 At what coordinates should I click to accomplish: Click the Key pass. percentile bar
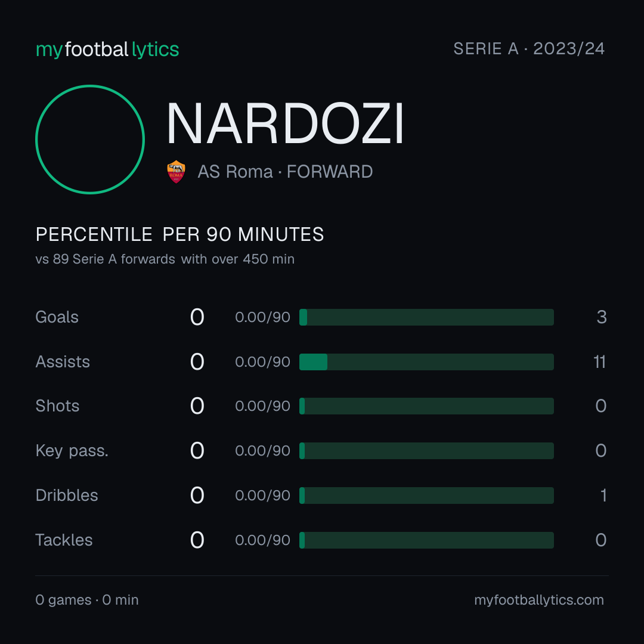pyautogui.click(x=426, y=451)
